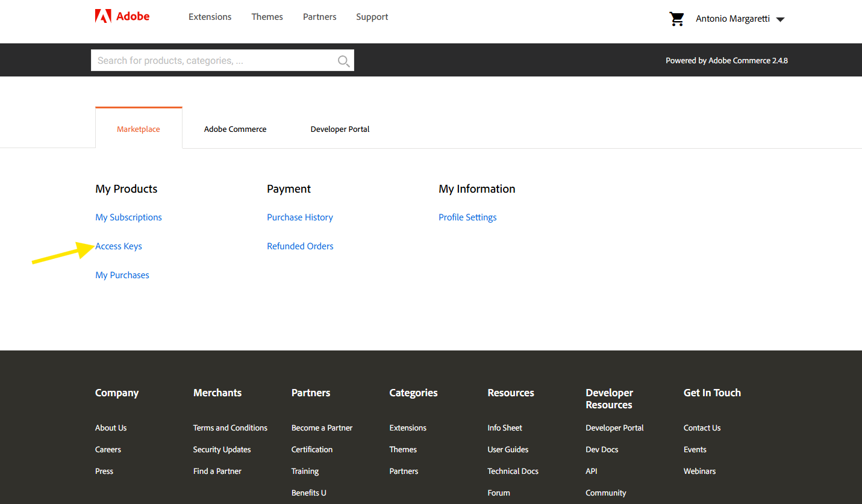This screenshot has width=862, height=504.
Task: Open Partners under footer Categories
Action: (404, 471)
